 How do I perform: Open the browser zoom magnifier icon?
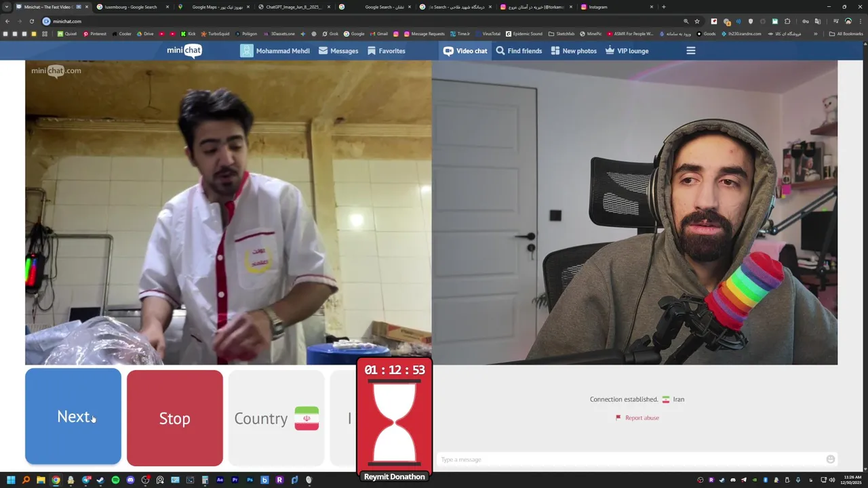click(x=686, y=21)
